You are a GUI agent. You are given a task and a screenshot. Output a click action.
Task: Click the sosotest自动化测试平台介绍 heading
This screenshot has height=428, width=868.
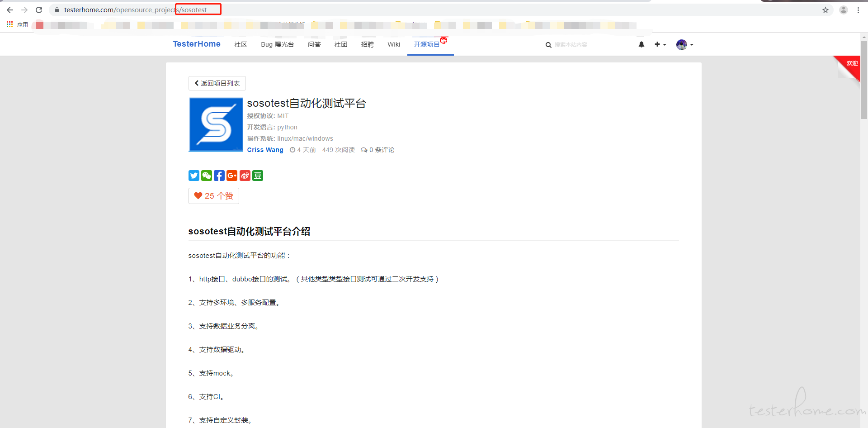point(249,231)
